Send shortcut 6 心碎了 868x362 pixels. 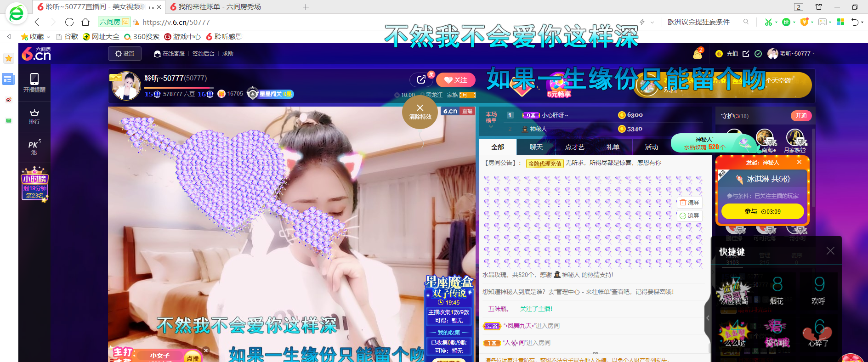pos(819,333)
